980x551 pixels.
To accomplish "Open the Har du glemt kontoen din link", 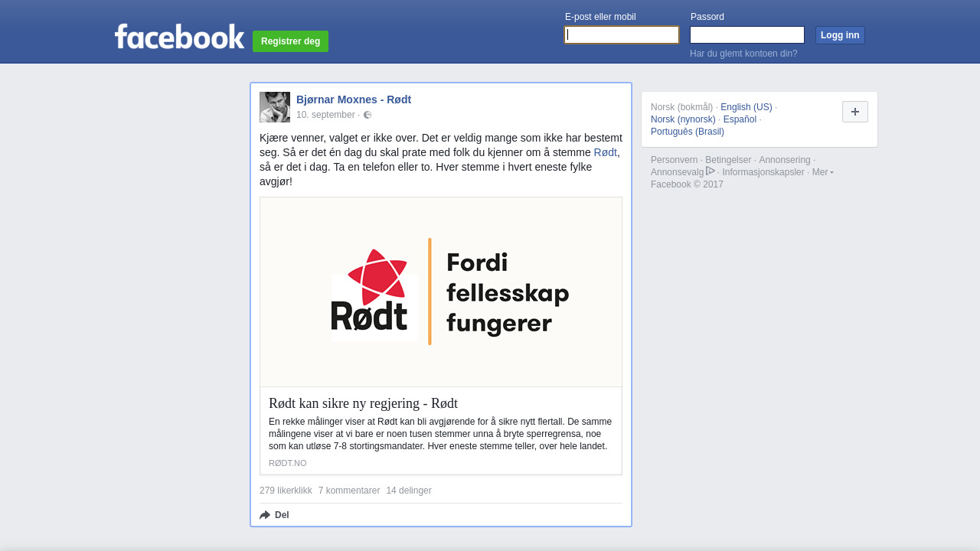I will pos(743,54).
